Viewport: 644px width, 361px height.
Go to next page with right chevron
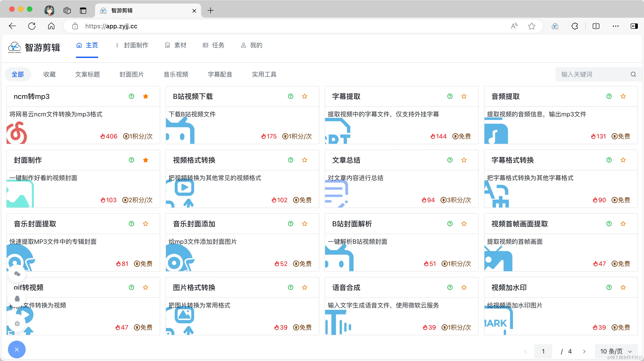point(584,351)
